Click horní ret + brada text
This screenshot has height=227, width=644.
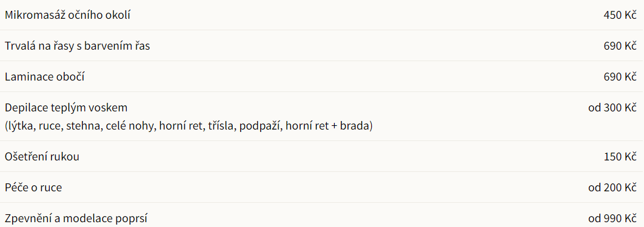(x=327, y=126)
